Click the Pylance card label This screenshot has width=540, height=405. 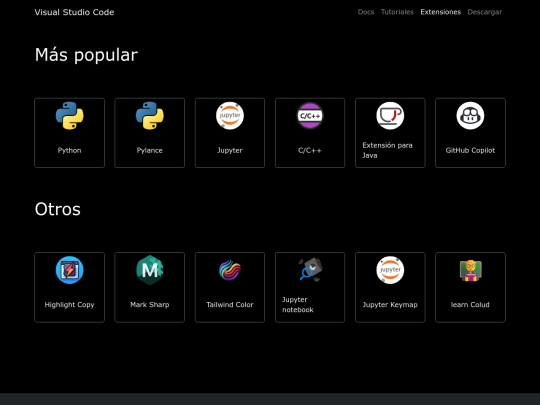[x=150, y=150]
